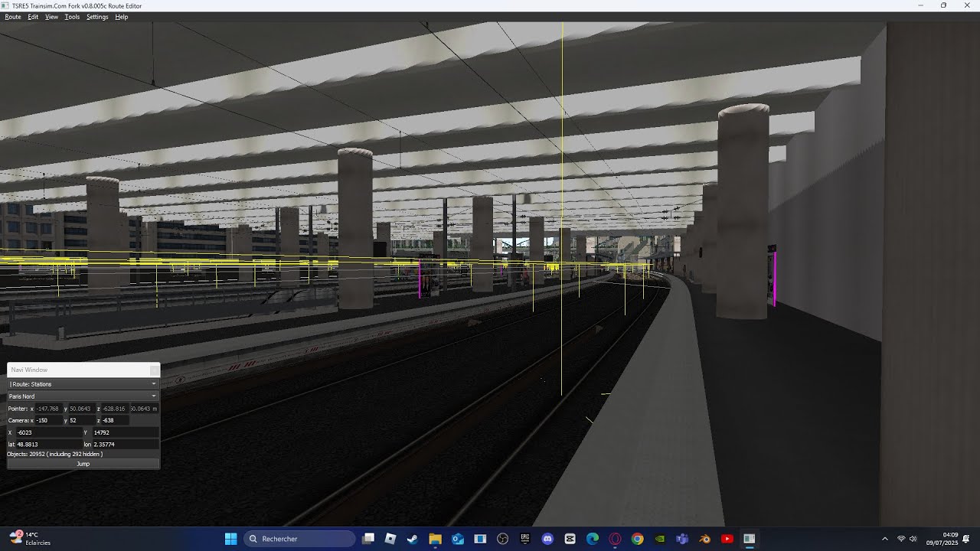Open Microsoft Edge from the taskbar
This screenshot has width=980, height=551.
click(593, 539)
